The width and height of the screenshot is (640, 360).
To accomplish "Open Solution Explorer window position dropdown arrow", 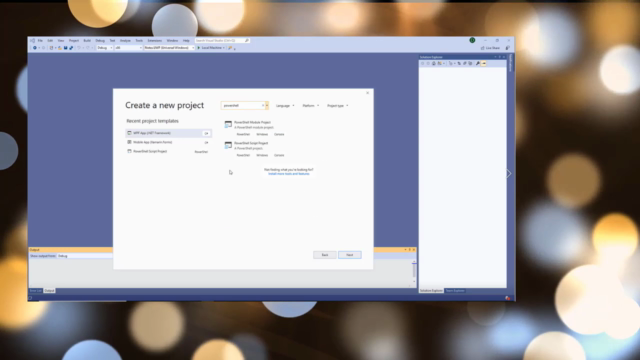I will 495,57.
